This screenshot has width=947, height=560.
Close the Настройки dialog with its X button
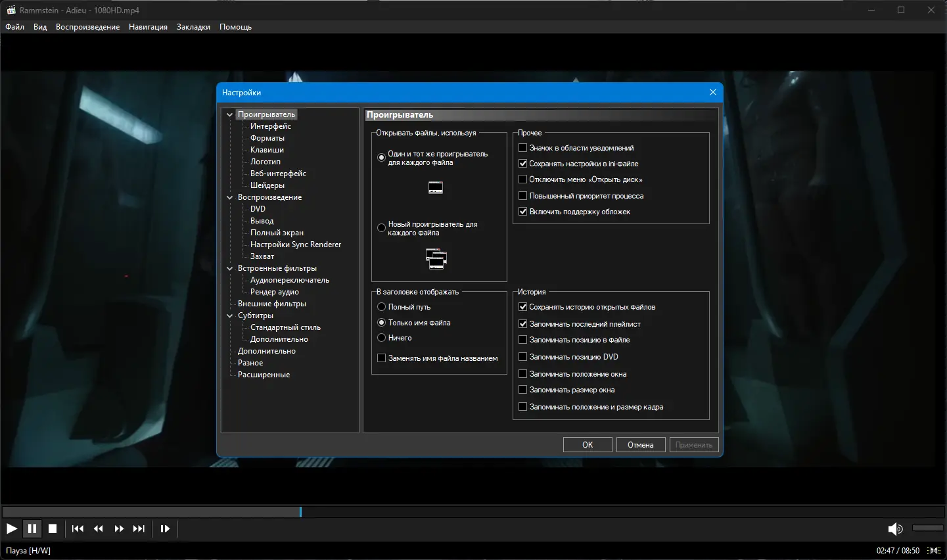click(713, 92)
